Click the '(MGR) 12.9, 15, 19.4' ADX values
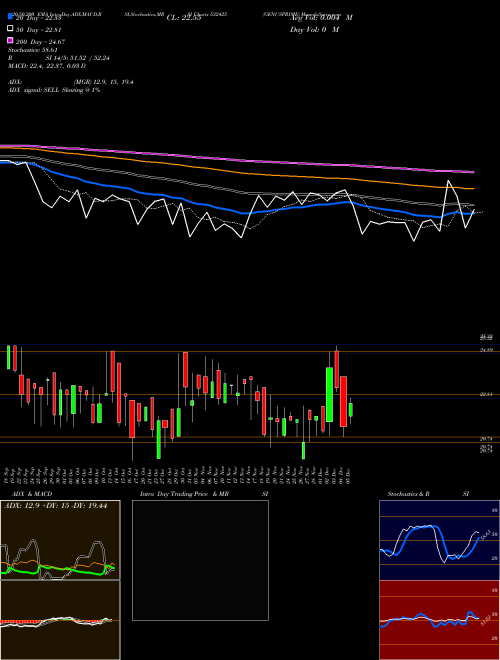 [x=104, y=82]
